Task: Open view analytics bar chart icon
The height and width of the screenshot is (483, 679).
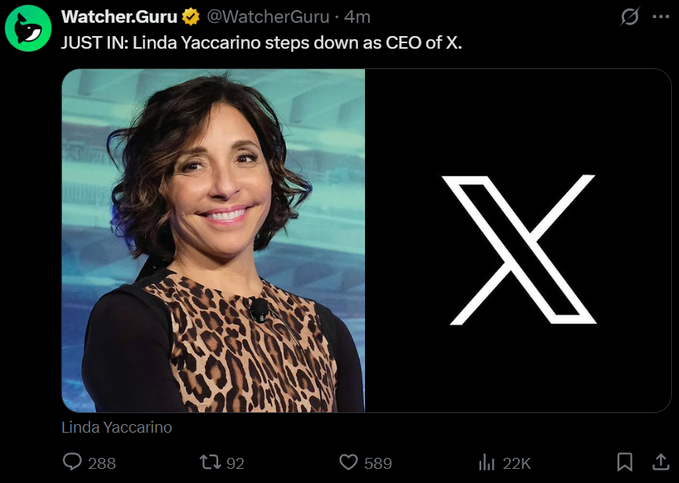Action: [487, 462]
